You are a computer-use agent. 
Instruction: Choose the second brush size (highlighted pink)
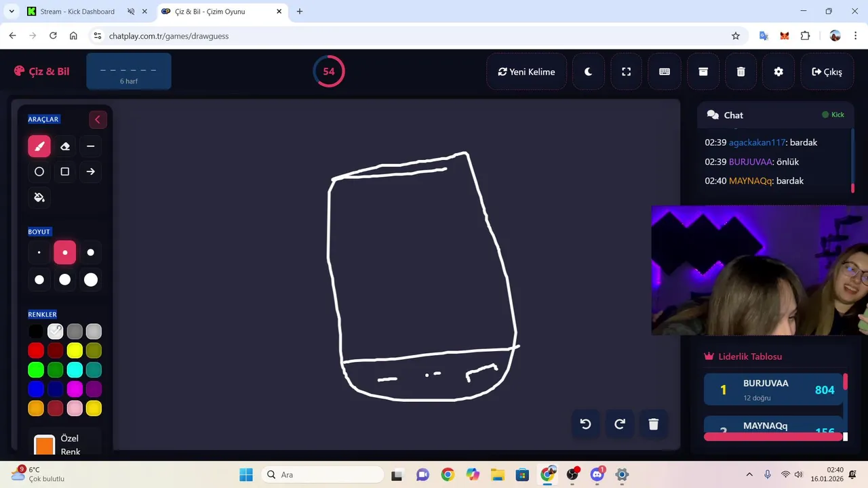point(65,253)
